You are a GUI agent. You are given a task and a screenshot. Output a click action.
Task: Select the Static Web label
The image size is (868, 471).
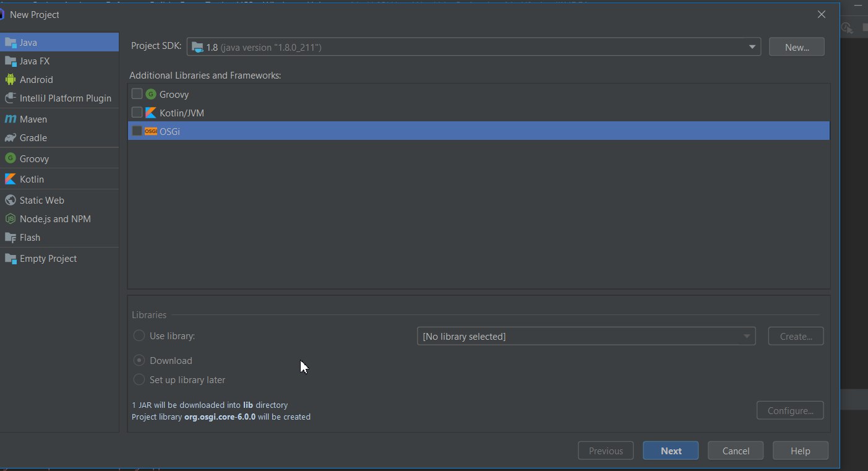click(42, 200)
